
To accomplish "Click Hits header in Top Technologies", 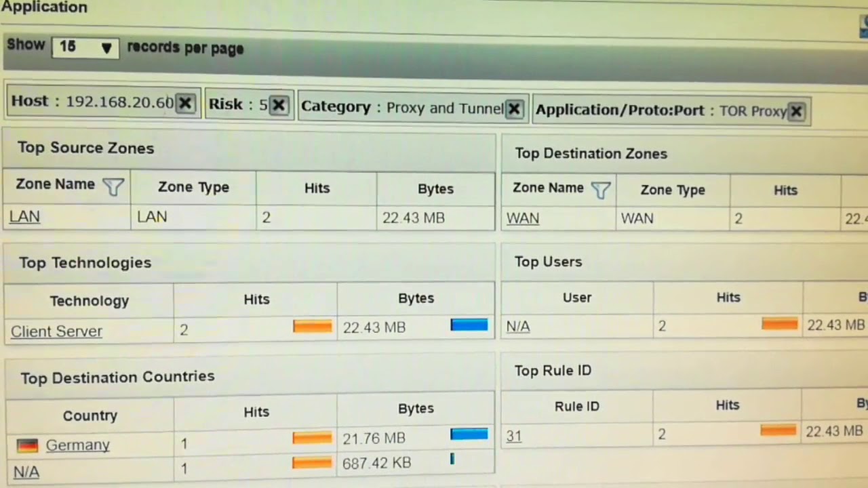I will pos(256,300).
